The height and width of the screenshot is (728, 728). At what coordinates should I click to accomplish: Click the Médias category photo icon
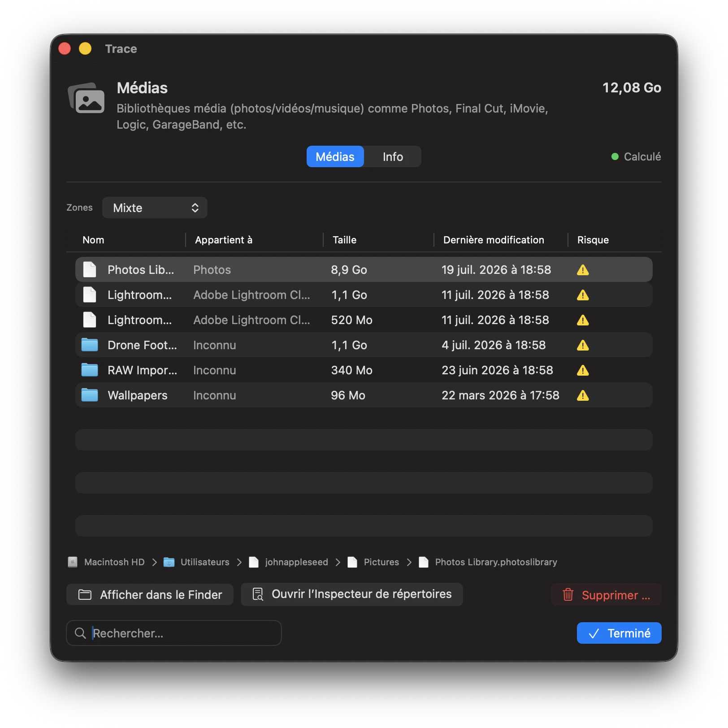tap(87, 98)
